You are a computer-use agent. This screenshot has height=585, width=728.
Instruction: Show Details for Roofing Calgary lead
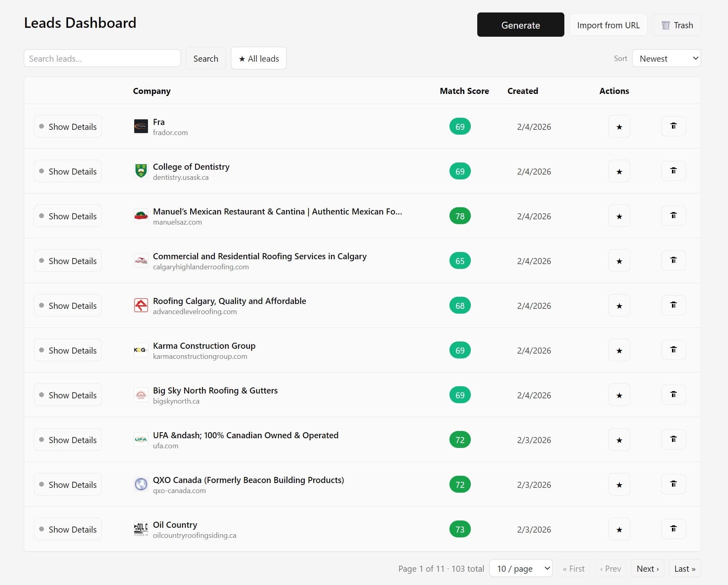coord(68,305)
